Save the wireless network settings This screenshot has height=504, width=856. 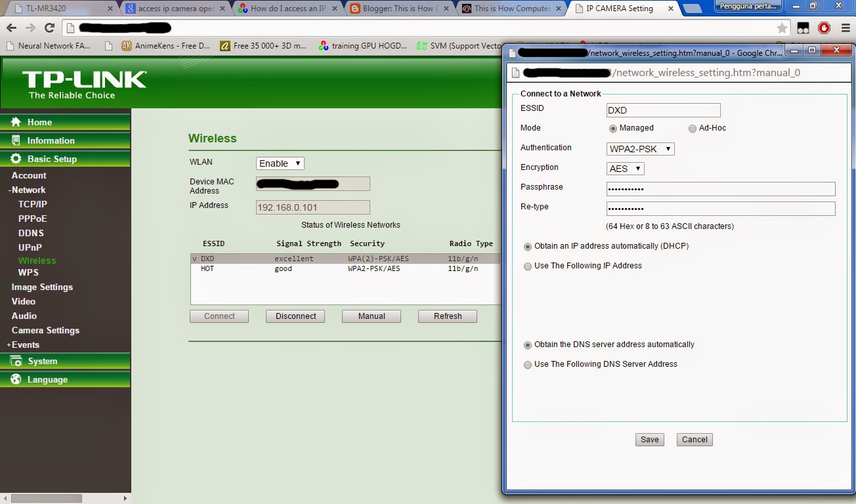click(650, 440)
